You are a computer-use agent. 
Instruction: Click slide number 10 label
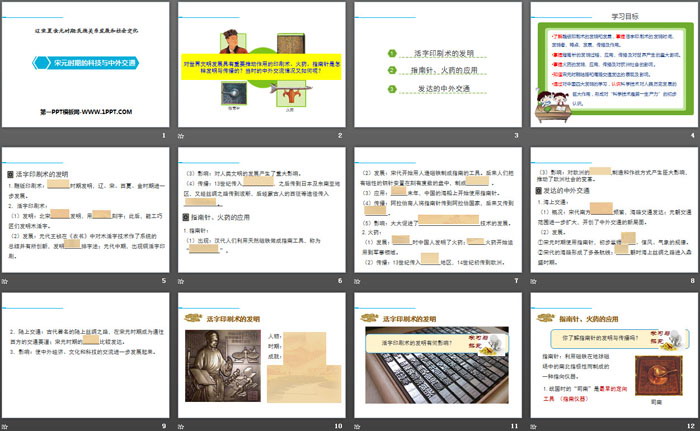(338, 426)
